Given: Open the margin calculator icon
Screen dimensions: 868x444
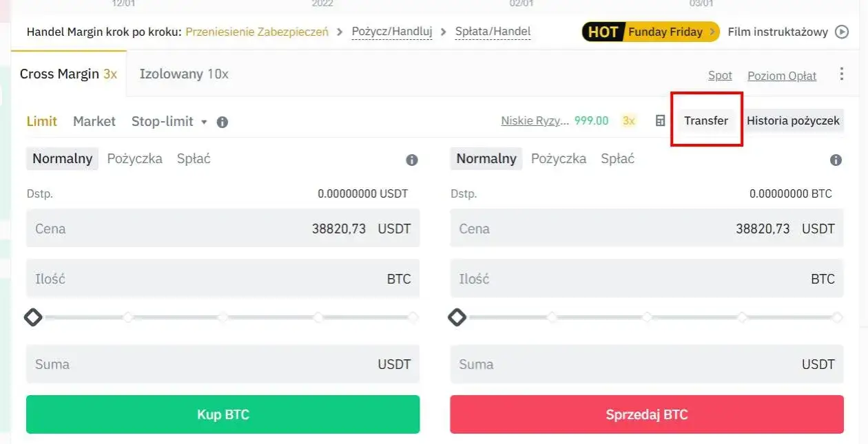Looking at the screenshot, I should (659, 120).
